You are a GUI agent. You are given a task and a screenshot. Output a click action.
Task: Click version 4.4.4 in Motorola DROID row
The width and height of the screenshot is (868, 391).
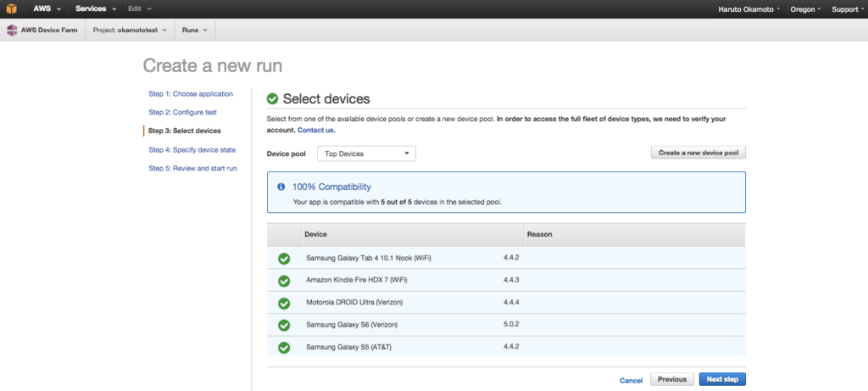click(511, 302)
